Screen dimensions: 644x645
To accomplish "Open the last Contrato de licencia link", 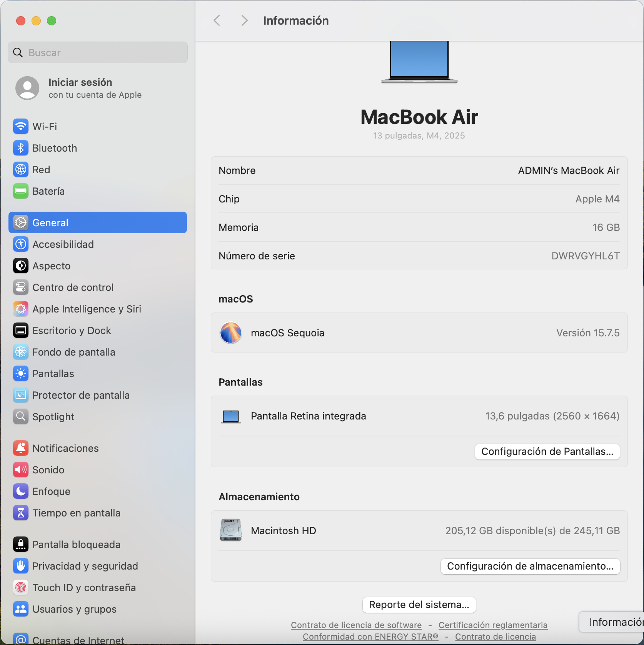I will [x=496, y=637].
